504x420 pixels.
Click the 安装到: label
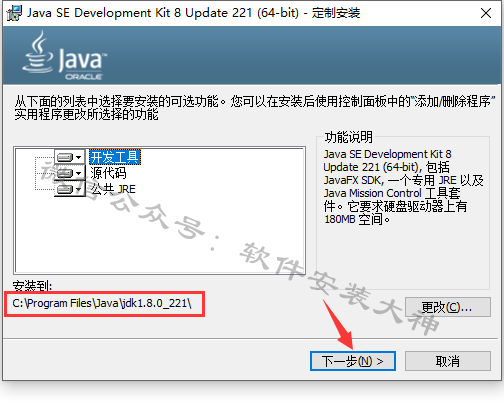pos(32,285)
